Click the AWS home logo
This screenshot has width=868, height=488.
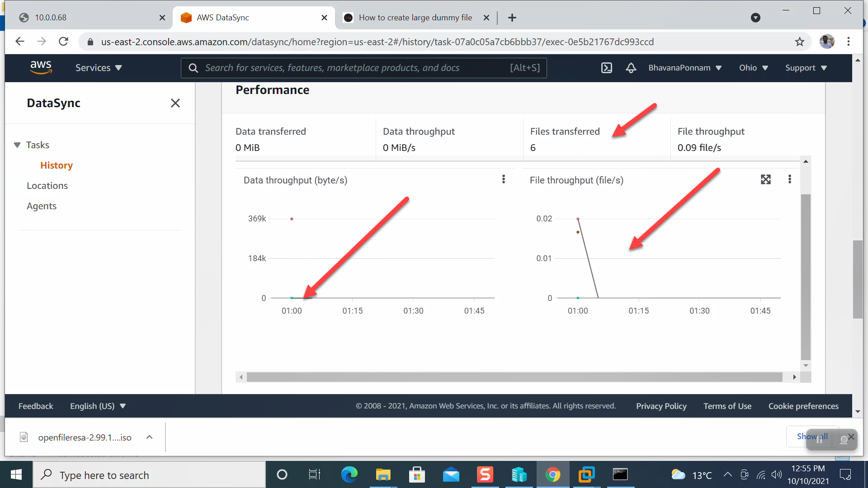(41, 67)
